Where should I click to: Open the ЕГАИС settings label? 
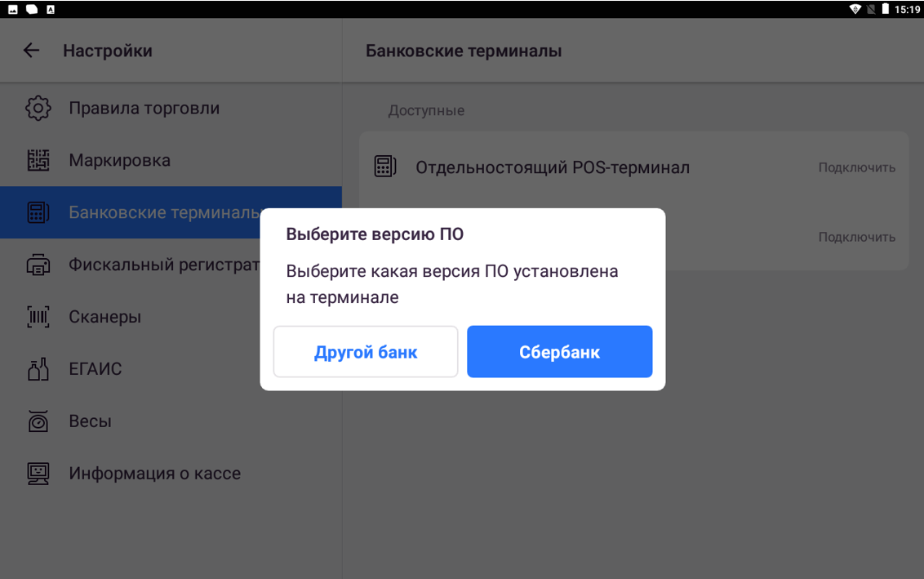click(x=95, y=369)
